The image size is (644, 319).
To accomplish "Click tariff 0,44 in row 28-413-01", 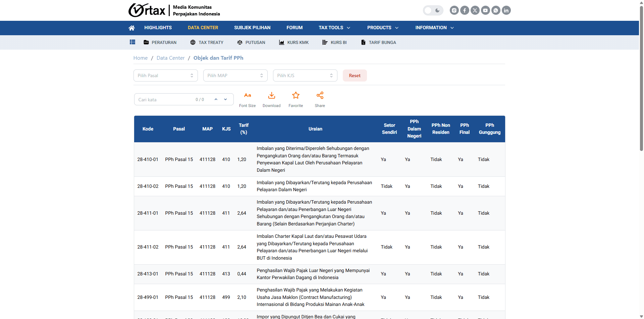I will tap(242, 274).
